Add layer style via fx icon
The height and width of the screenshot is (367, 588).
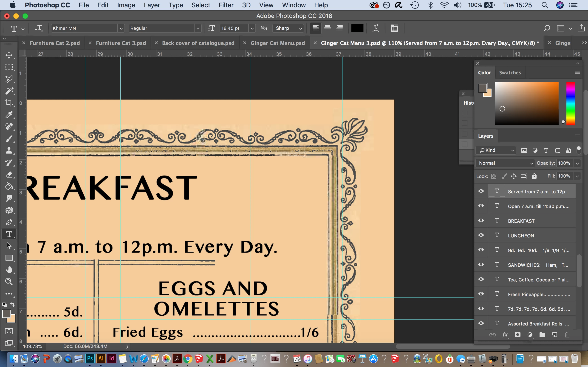pos(505,335)
